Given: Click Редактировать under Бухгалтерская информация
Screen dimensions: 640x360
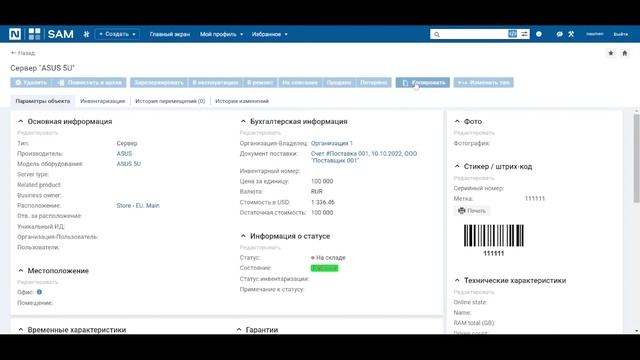Looking at the screenshot, I should point(260,133).
